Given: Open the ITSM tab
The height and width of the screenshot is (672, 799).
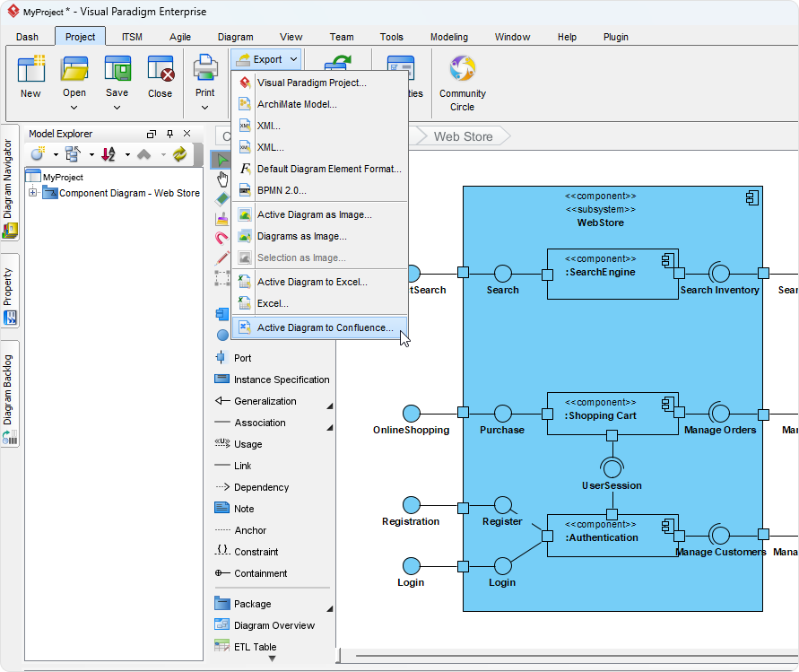Looking at the screenshot, I should pos(132,37).
